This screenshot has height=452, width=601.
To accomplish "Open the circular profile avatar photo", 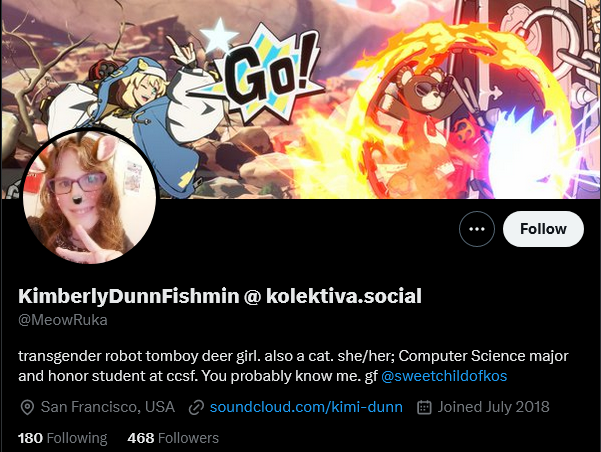I will pos(89,197).
